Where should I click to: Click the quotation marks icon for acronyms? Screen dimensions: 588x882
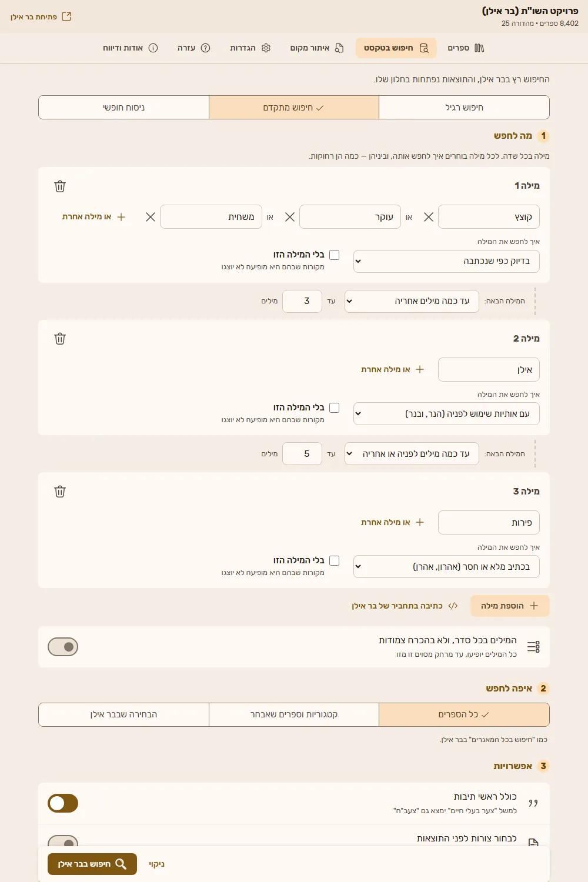point(533,803)
